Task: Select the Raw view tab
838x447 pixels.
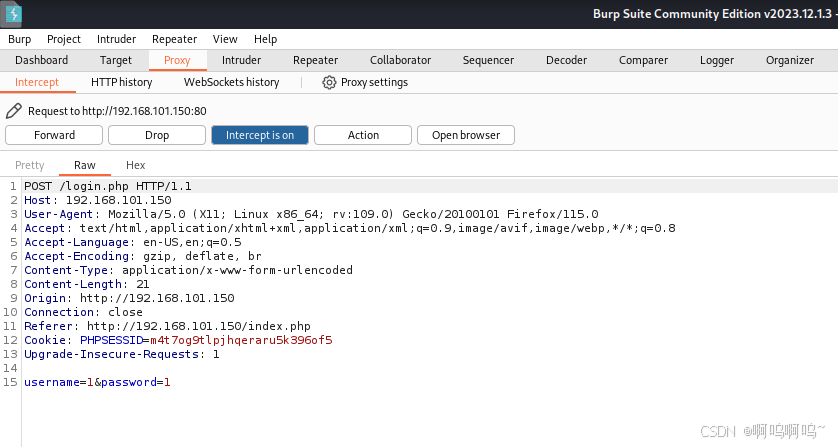Action: 84,165
